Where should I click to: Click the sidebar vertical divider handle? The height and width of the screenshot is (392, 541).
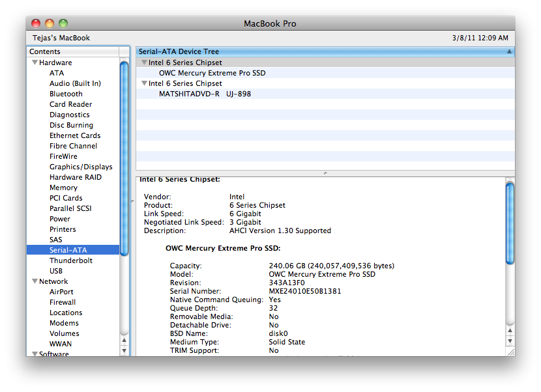[132, 201]
